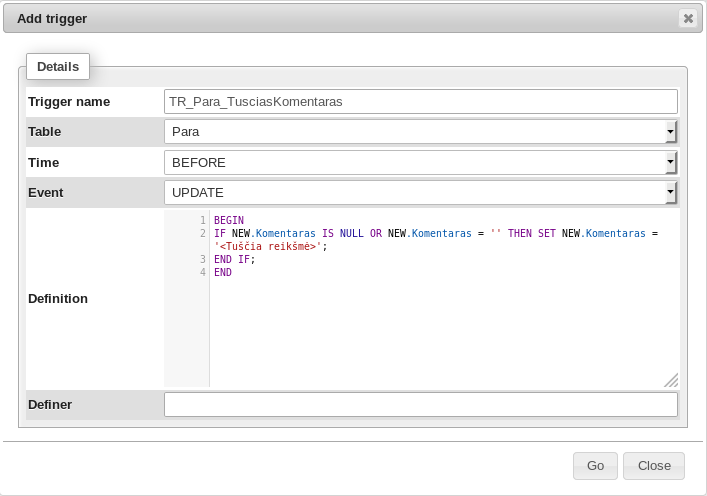Viewport: 707px width, 496px height.
Task: Click the END IF; code line
Action: pyautogui.click(x=234, y=259)
